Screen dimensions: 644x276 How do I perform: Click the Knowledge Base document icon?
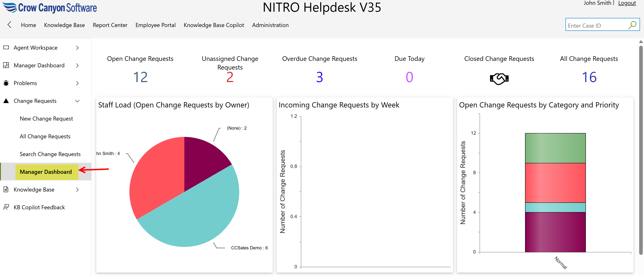pyautogui.click(x=6, y=190)
